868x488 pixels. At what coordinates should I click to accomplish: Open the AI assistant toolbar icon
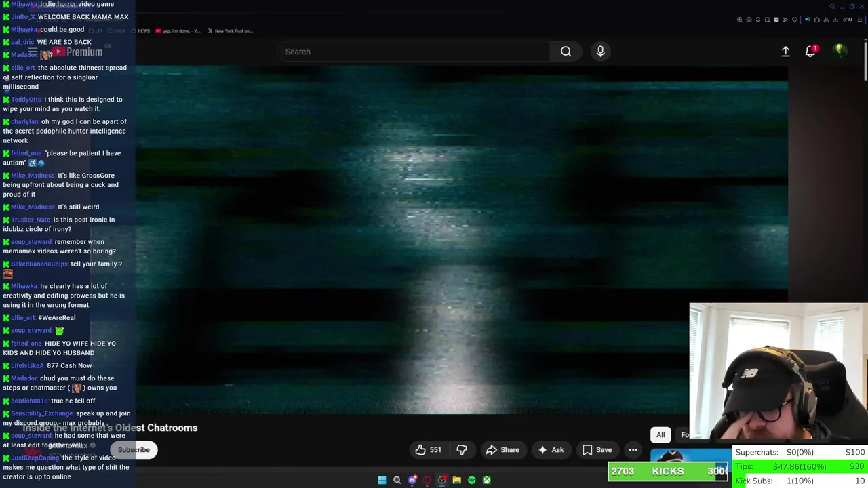(848, 20)
